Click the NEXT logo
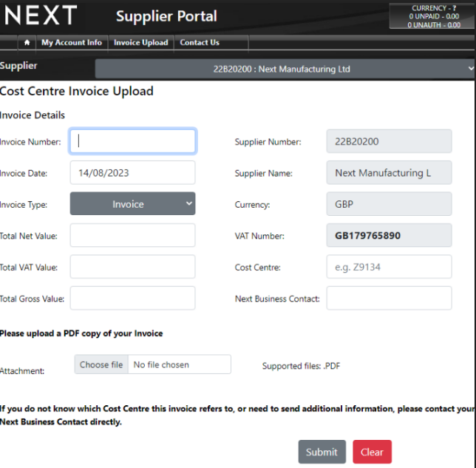 click(41, 16)
